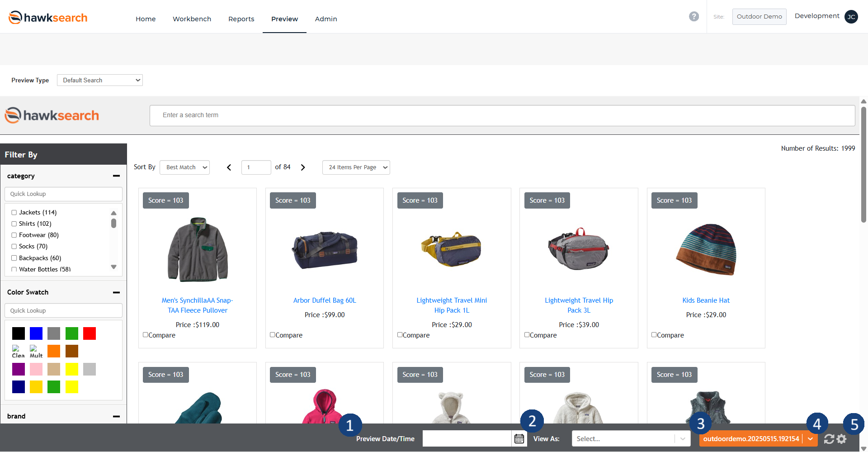This screenshot has height=452, width=868.
Task: Click the search term input field
Action: (x=502, y=115)
